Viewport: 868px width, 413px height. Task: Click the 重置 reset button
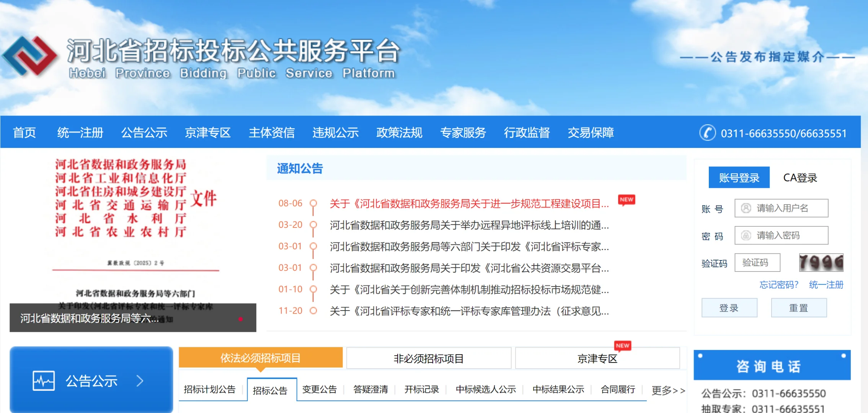click(x=799, y=307)
